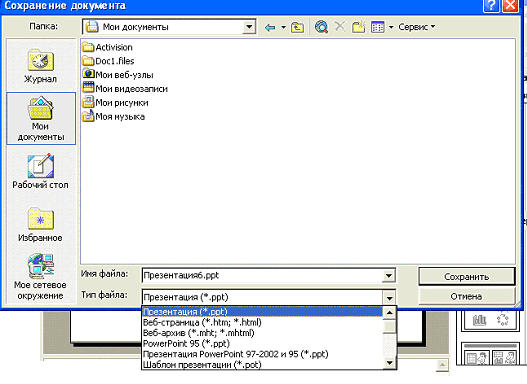Select Мои документы in the places bar

(x=41, y=119)
